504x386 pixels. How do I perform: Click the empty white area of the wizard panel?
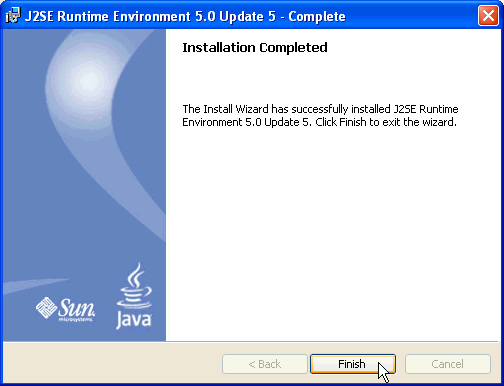point(332,233)
